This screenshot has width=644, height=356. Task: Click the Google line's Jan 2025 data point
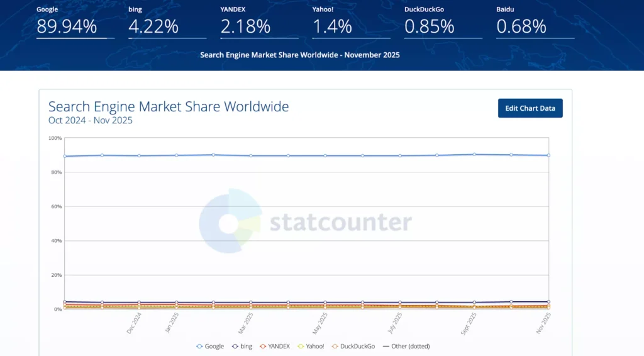pyautogui.click(x=177, y=155)
